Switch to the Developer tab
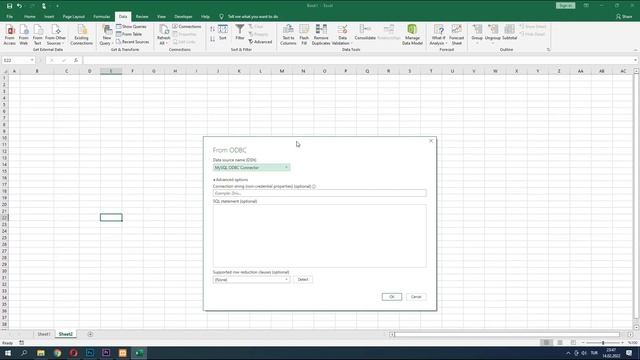The width and height of the screenshot is (640, 360). point(183,17)
